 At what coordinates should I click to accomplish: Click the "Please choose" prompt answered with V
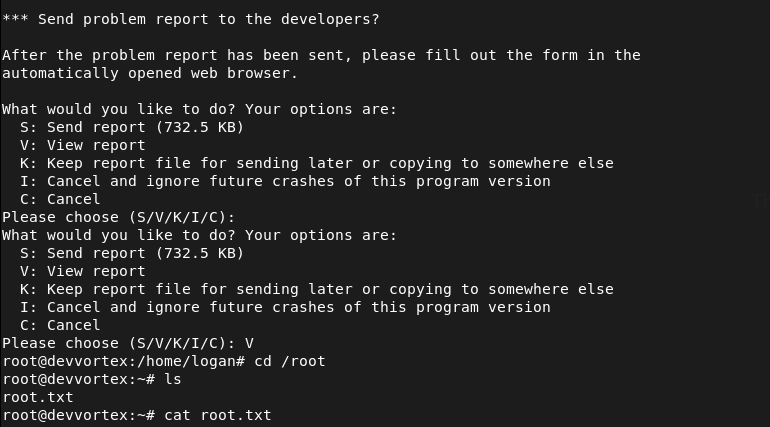(127, 343)
